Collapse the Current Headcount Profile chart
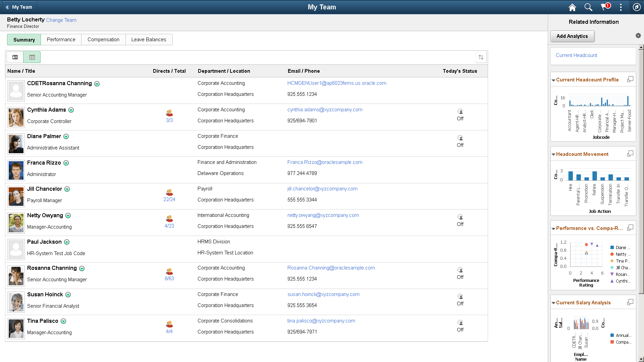 (x=553, y=80)
